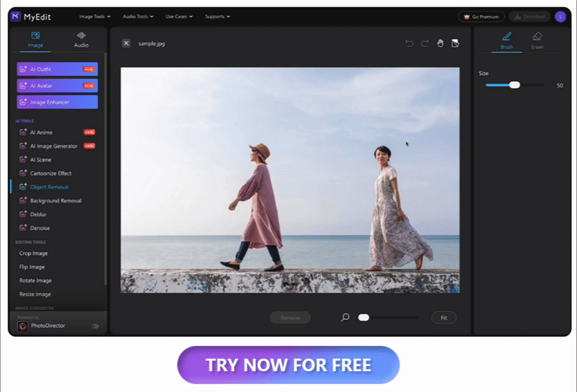Open the Audio Tools dropdown menu
This screenshot has height=392, width=577.
pos(138,17)
